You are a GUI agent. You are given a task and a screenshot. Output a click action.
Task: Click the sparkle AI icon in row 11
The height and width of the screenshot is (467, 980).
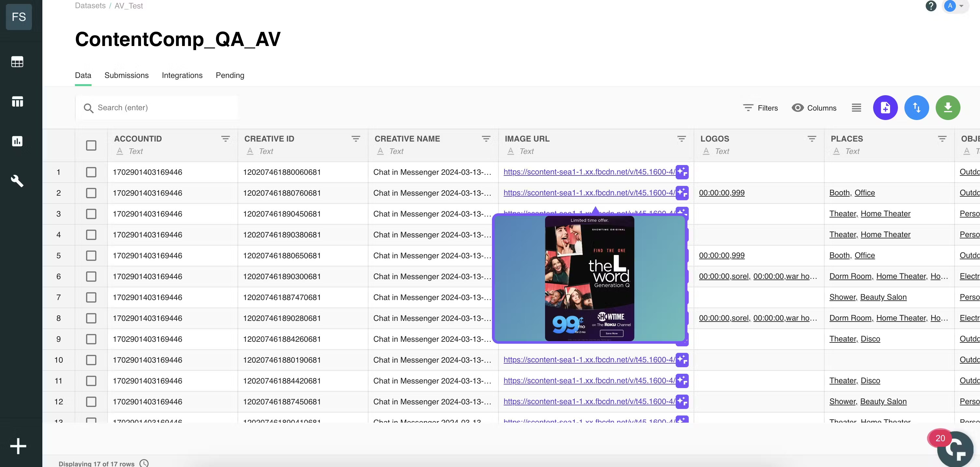pyautogui.click(x=682, y=381)
